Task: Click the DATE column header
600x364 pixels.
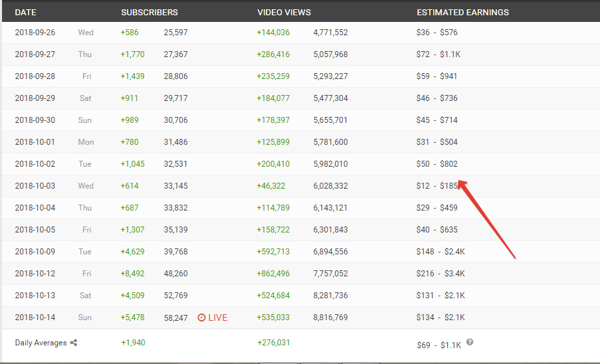Action: [25, 12]
